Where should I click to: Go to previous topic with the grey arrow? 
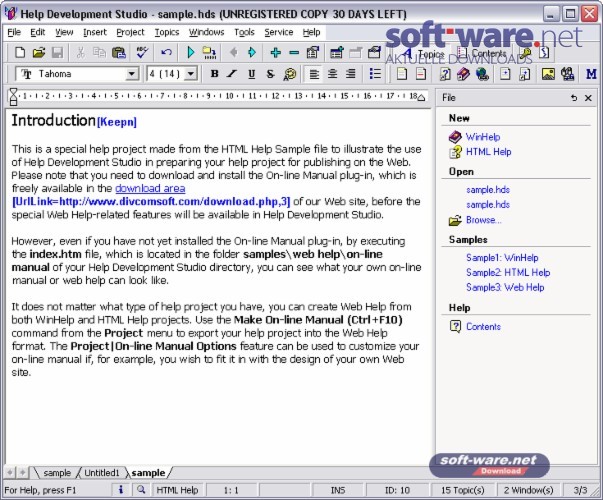tap(233, 52)
